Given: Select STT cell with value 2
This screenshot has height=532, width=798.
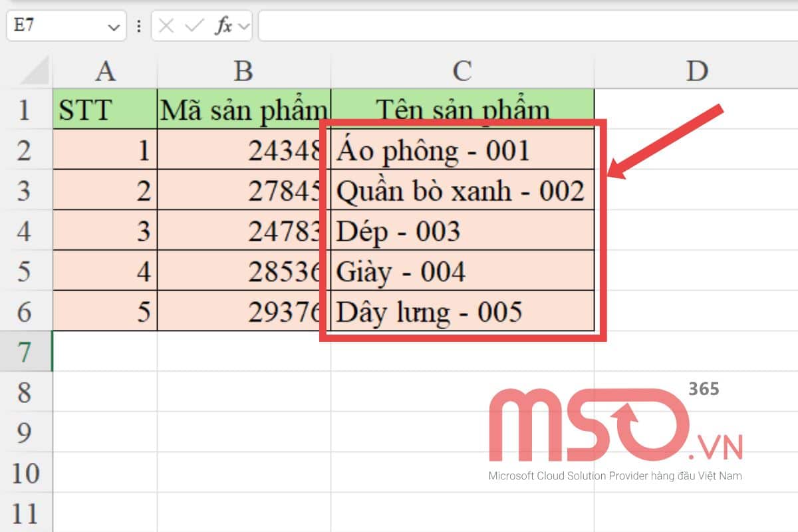Looking at the screenshot, I should 105,190.
